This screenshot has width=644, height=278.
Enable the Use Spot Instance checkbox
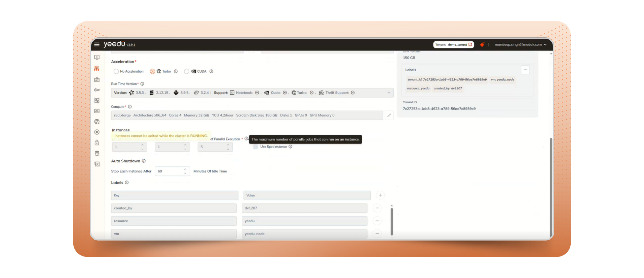[x=256, y=147]
